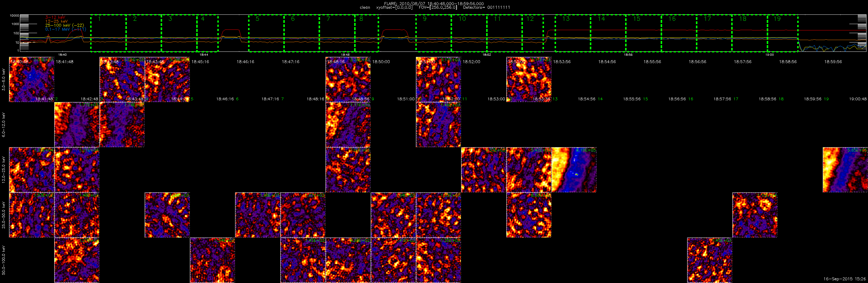Open the 50-100 keV image labeled 8.88E+02
The height and width of the screenshot is (283, 868).
(x=348, y=260)
